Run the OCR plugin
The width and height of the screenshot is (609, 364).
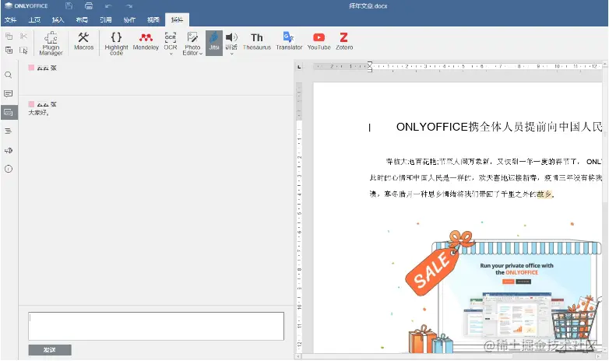pyautogui.click(x=170, y=40)
